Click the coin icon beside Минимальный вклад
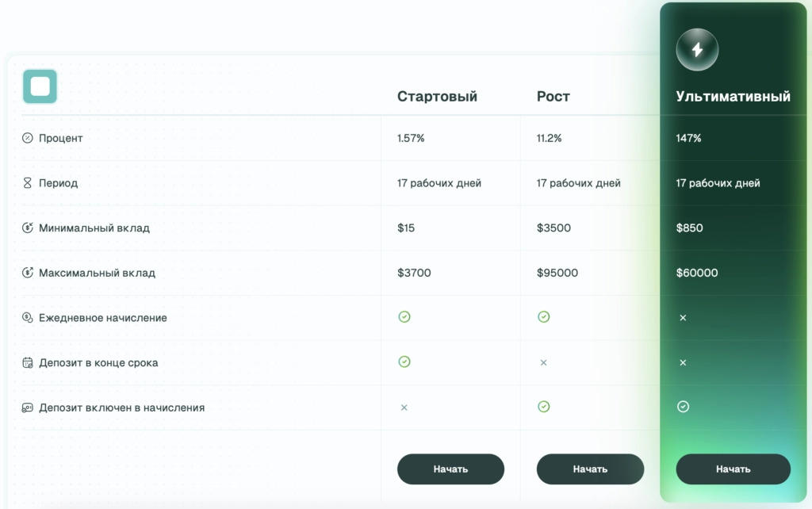 click(28, 228)
